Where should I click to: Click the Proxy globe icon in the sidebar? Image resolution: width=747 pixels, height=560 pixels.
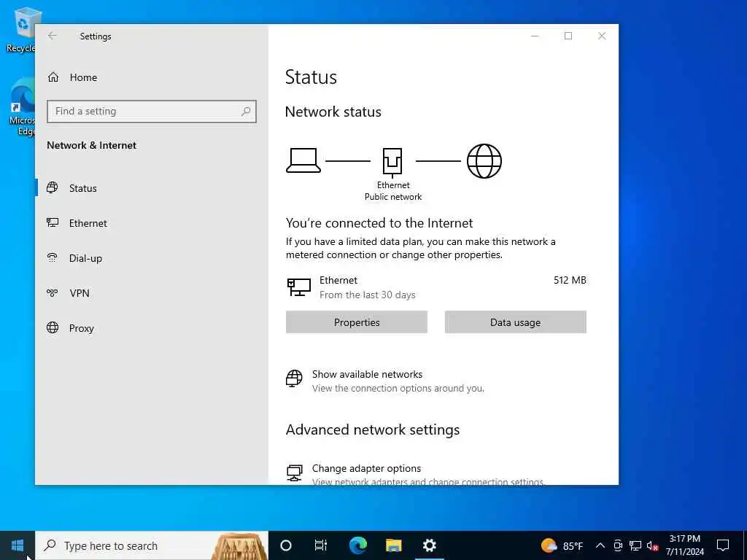(x=53, y=327)
